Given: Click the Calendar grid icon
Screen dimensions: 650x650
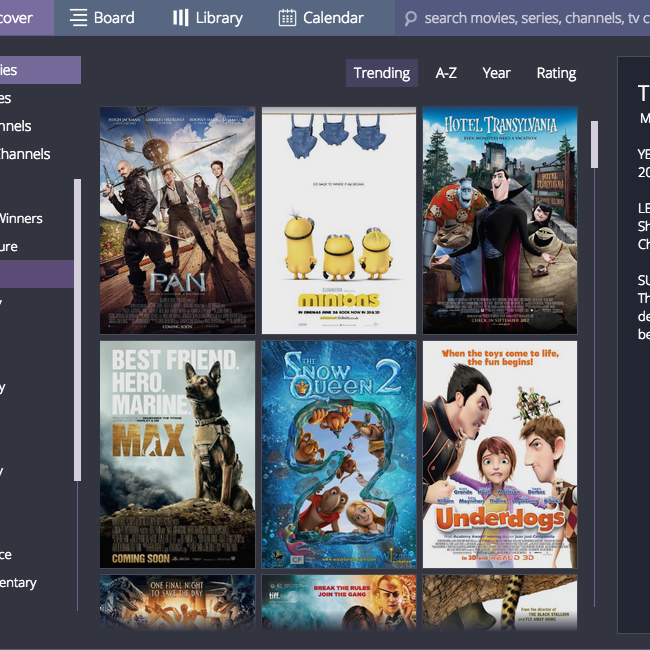Looking at the screenshot, I should coord(287,18).
